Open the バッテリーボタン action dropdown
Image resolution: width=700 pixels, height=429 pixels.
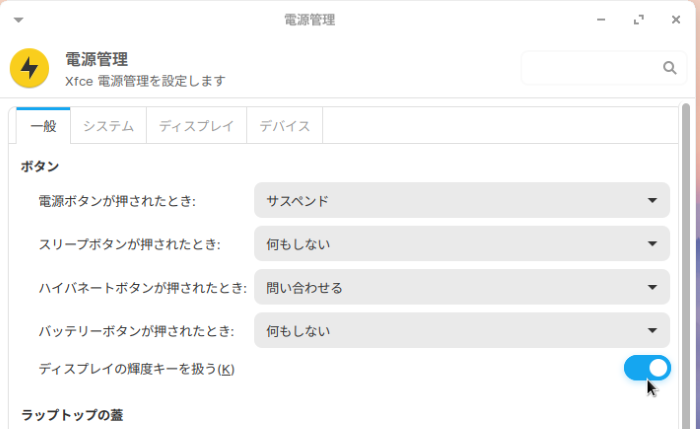(461, 330)
